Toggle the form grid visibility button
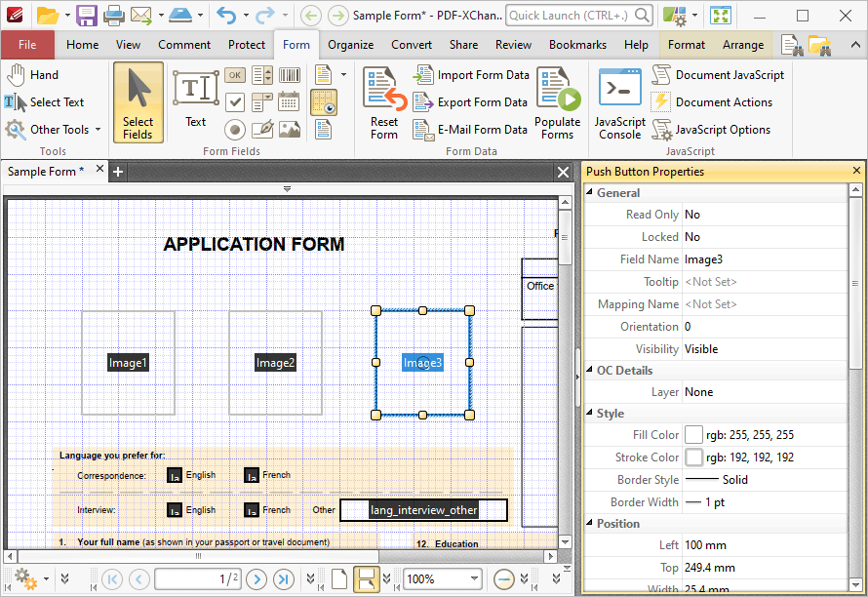 click(324, 102)
